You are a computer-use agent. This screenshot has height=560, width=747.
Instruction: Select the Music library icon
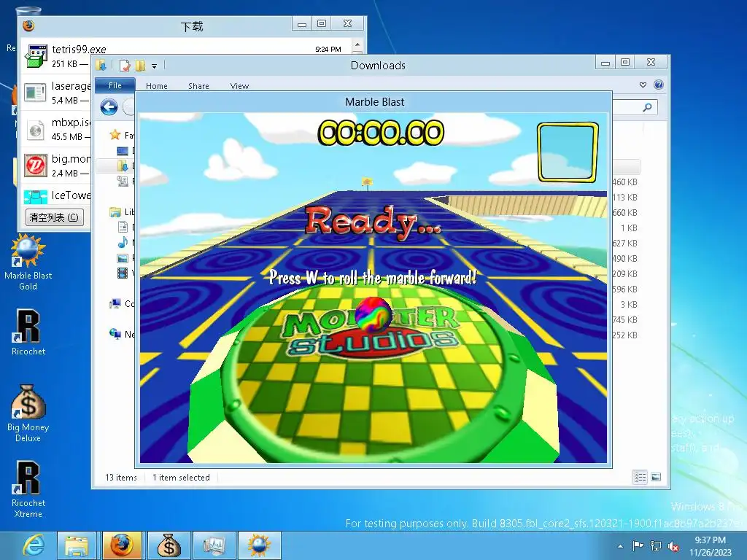click(123, 242)
